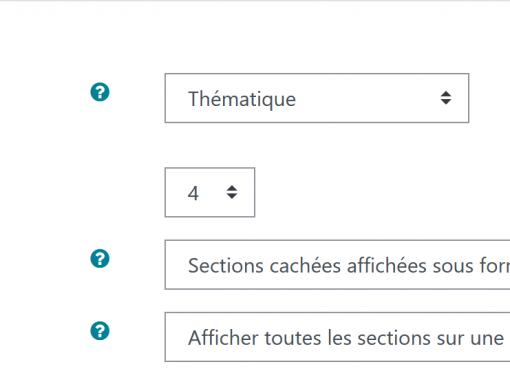Expand the Sections cachées affichées dropdown
Image resolution: width=510 pixels, height=382 pixels.
(337, 265)
